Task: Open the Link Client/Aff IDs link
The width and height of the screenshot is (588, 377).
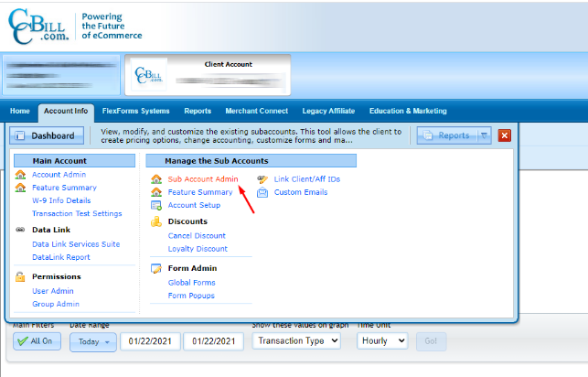Action: (x=307, y=179)
